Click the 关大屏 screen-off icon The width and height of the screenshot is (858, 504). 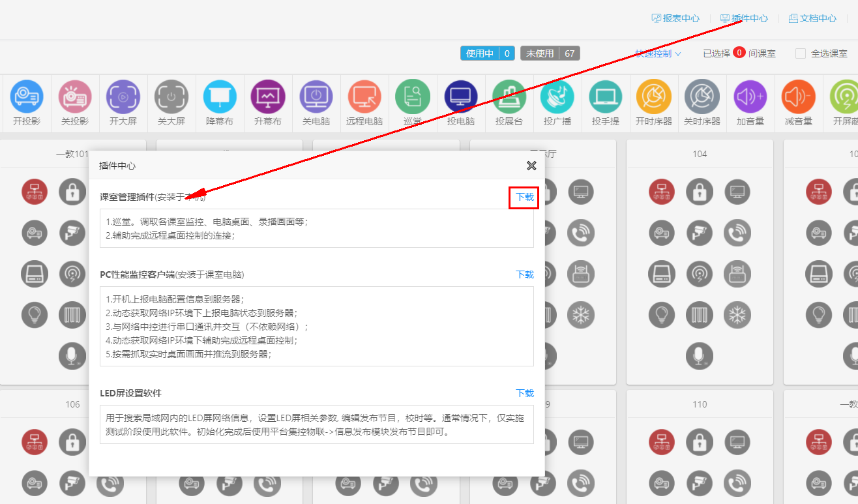tap(171, 96)
